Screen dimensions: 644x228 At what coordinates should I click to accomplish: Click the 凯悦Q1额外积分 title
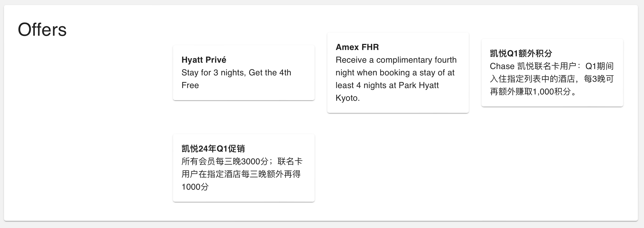click(521, 53)
